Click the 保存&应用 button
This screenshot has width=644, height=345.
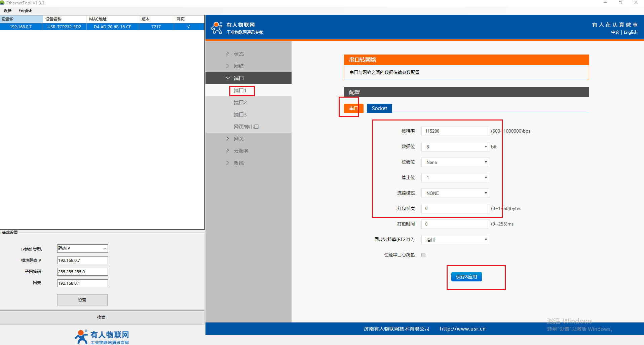tap(466, 277)
